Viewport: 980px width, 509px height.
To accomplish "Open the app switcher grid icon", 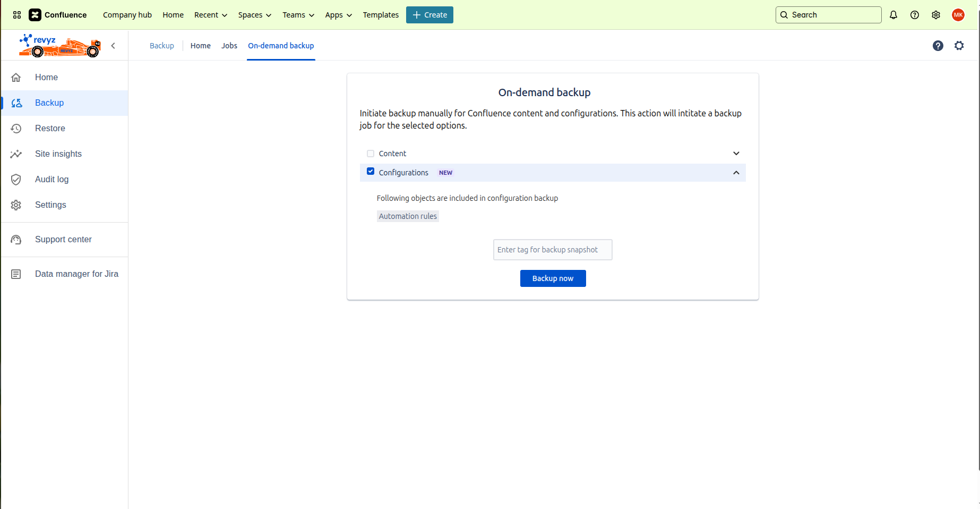I will (17, 15).
